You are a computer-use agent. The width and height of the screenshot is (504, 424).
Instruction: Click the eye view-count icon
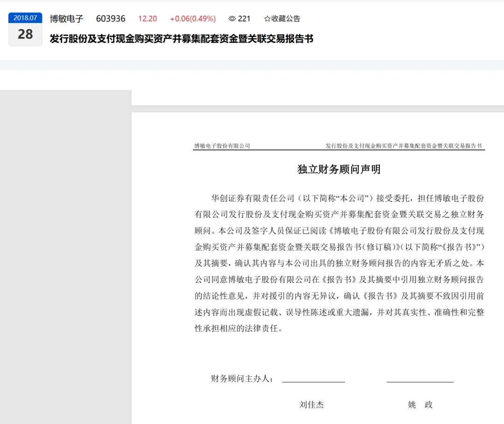tap(232, 19)
